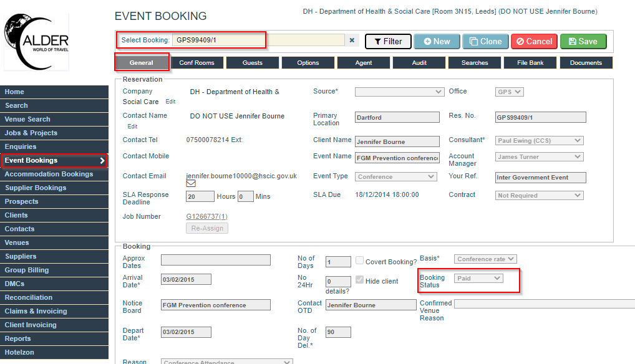This screenshot has width=635, height=364.
Task: Open Claims & Invoicing in the sidebar
Action: click(54, 312)
